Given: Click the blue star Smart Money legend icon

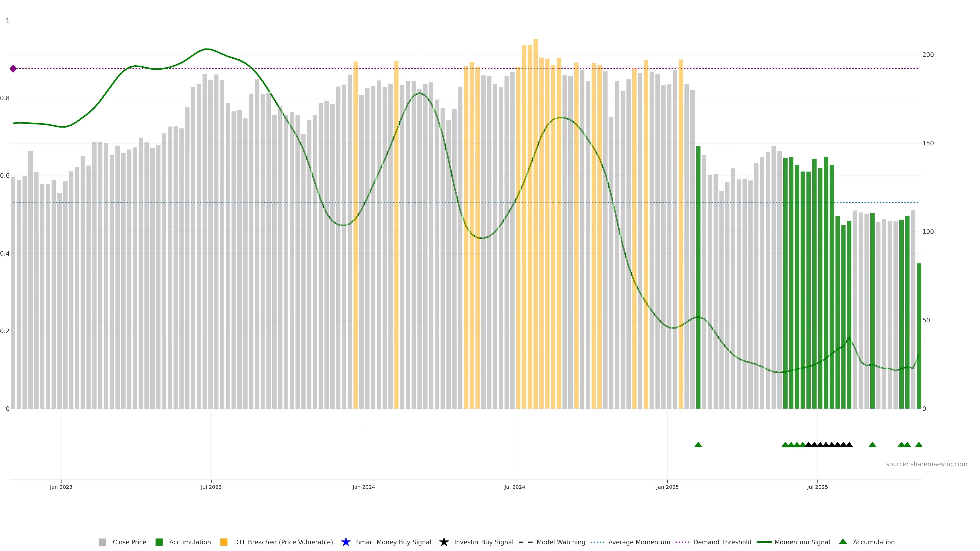Looking at the screenshot, I should tap(346, 542).
